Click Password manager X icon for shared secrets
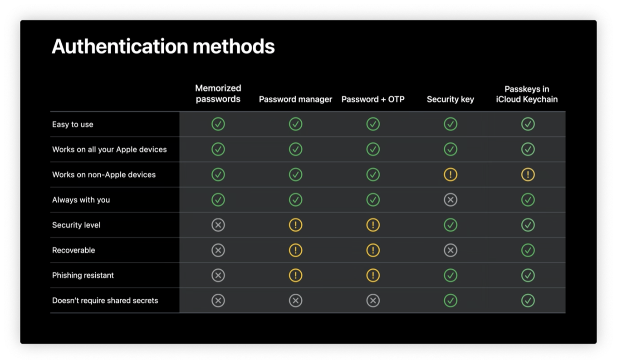This screenshot has height=364, width=617. pyautogui.click(x=295, y=301)
